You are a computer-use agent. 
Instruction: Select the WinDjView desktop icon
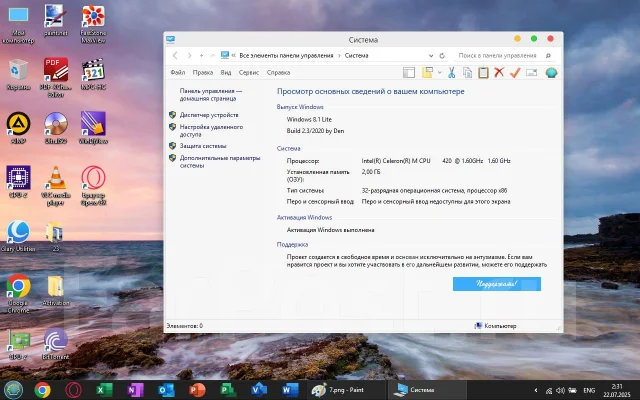click(x=93, y=128)
